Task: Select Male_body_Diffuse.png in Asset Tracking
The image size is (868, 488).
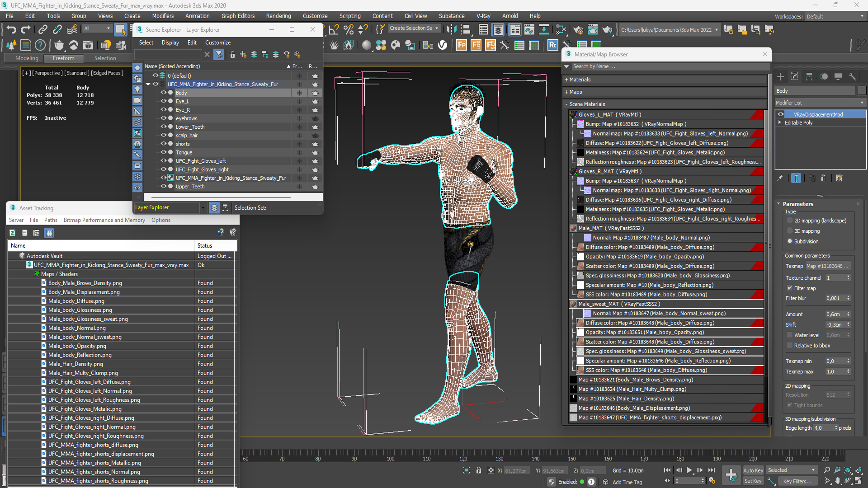Action: point(76,301)
